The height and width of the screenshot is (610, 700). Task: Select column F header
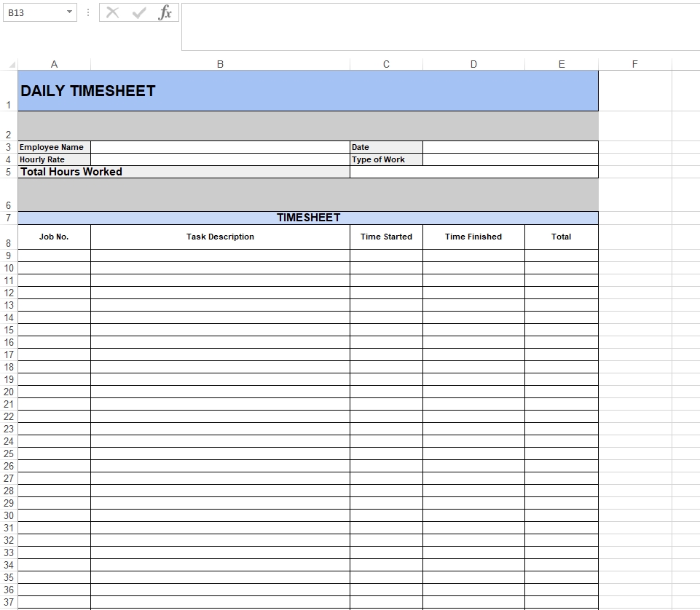click(x=634, y=64)
